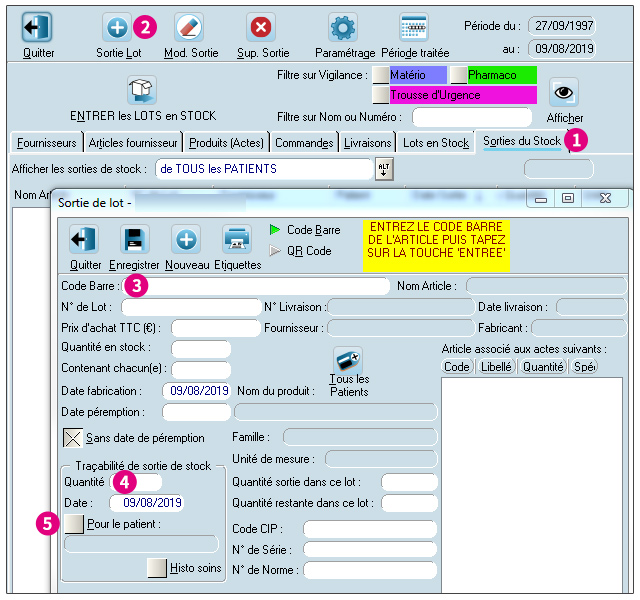This screenshot has width=640, height=600.
Task: Click the Quantité column header in acts table
Action: [x=543, y=367]
